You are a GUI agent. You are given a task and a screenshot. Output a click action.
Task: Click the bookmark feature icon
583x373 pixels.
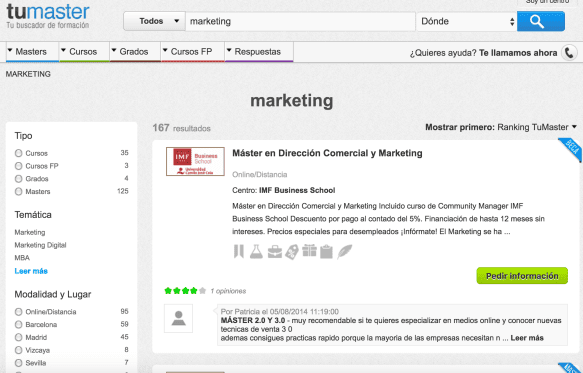click(239, 251)
